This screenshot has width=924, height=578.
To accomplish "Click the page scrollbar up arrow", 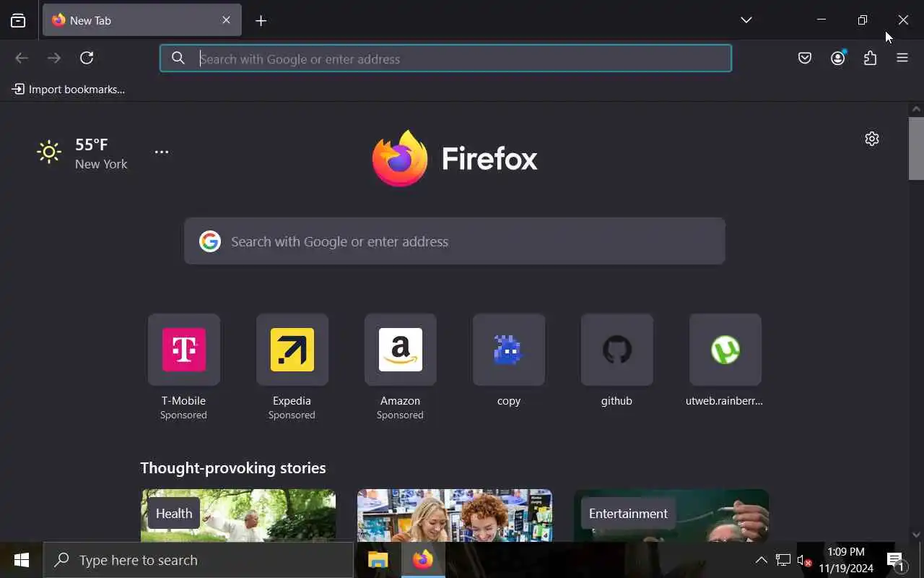I will click(x=916, y=109).
